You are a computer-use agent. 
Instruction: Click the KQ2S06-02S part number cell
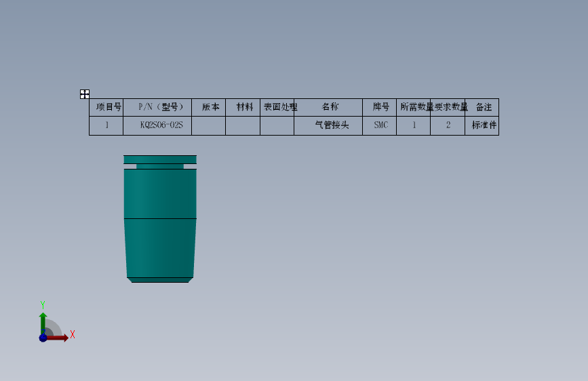coord(157,125)
